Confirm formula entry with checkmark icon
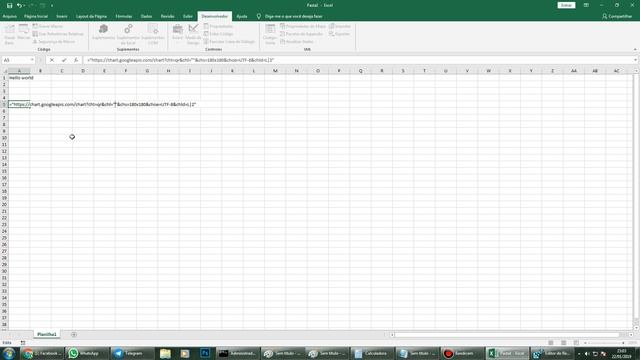The width and height of the screenshot is (640, 360). coord(64,60)
